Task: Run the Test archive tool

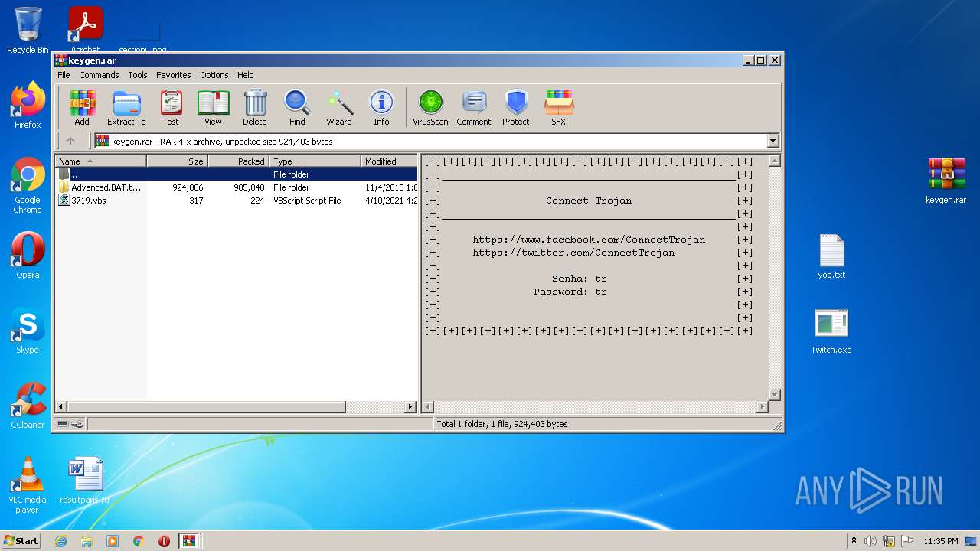Action: [x=171, y=107]
